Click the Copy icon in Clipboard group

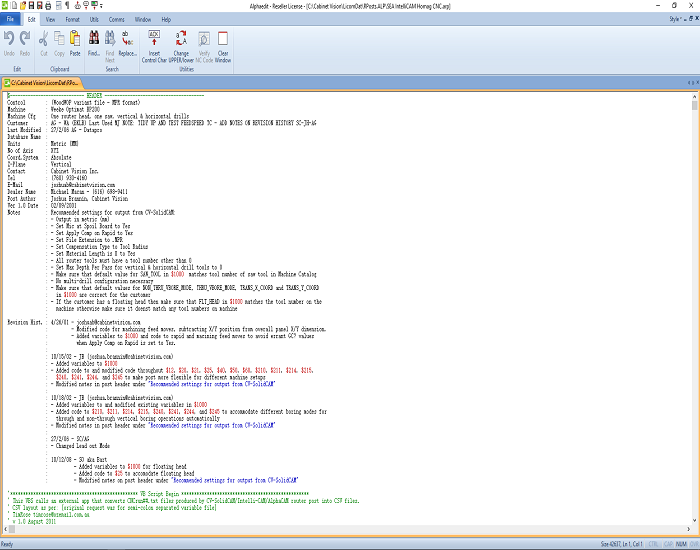point(59,44)
